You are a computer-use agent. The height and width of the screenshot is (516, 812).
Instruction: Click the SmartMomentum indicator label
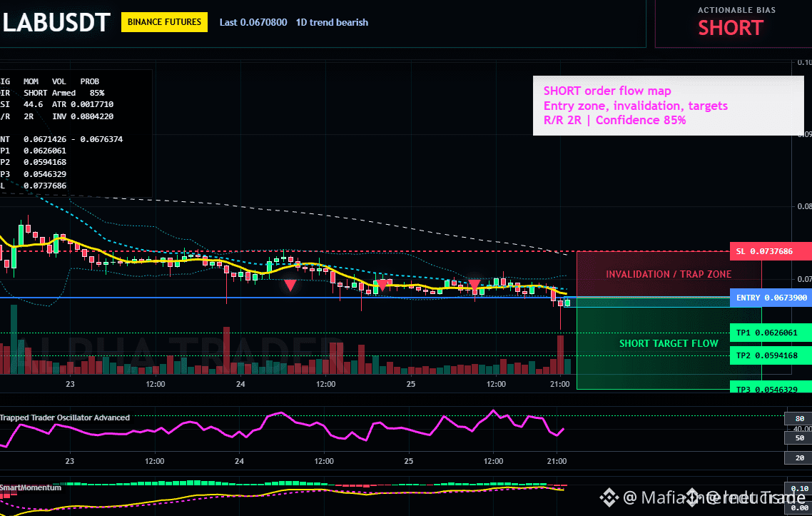31,487
